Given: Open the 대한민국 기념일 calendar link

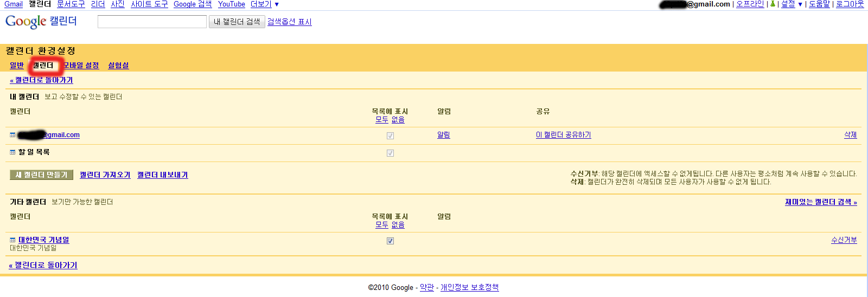Looking at the screenshot, I should pos(44,240).
